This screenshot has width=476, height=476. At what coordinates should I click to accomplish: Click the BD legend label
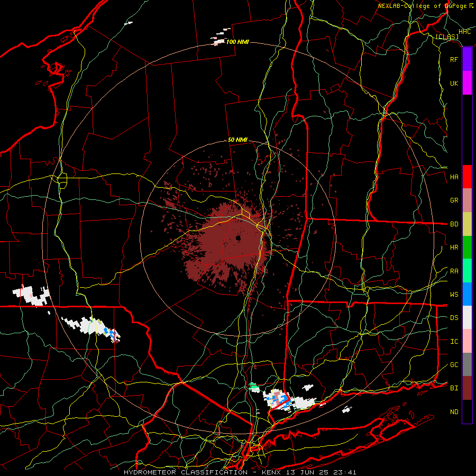point(454,224)
